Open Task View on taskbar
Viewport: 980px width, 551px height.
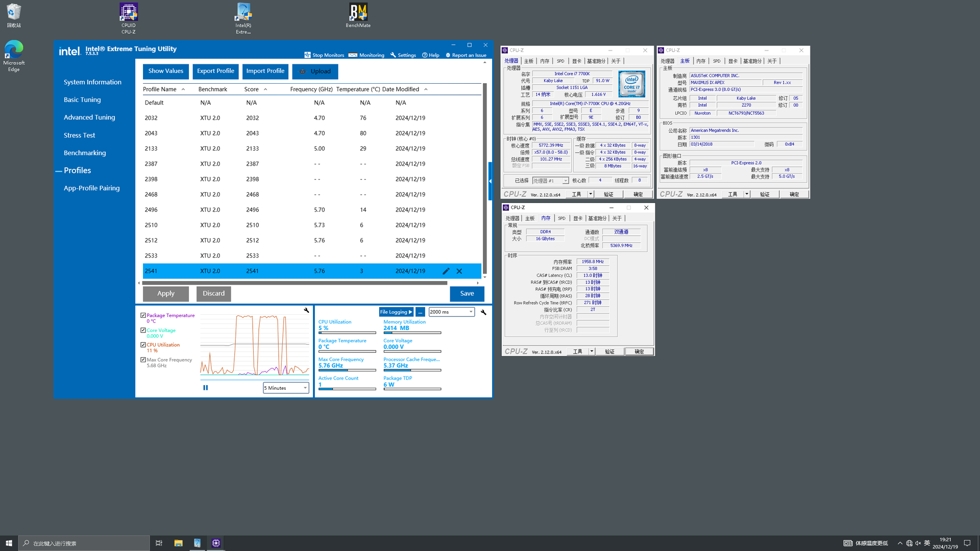click(x=159, y=543)
